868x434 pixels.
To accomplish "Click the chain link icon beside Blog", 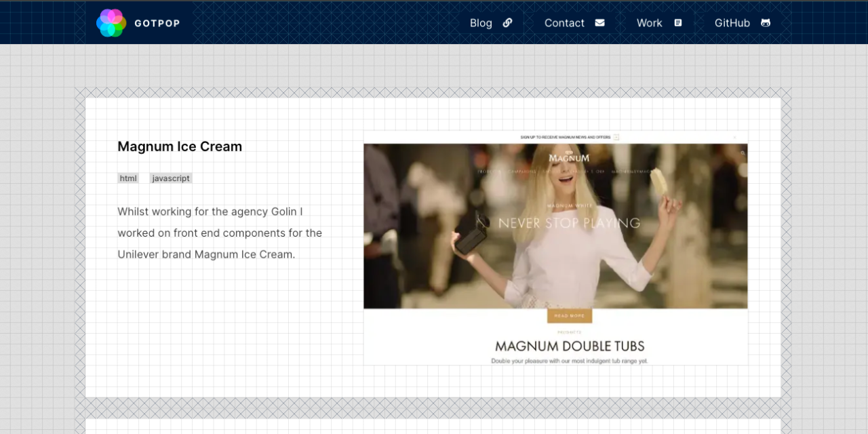I will coord(507,23).
